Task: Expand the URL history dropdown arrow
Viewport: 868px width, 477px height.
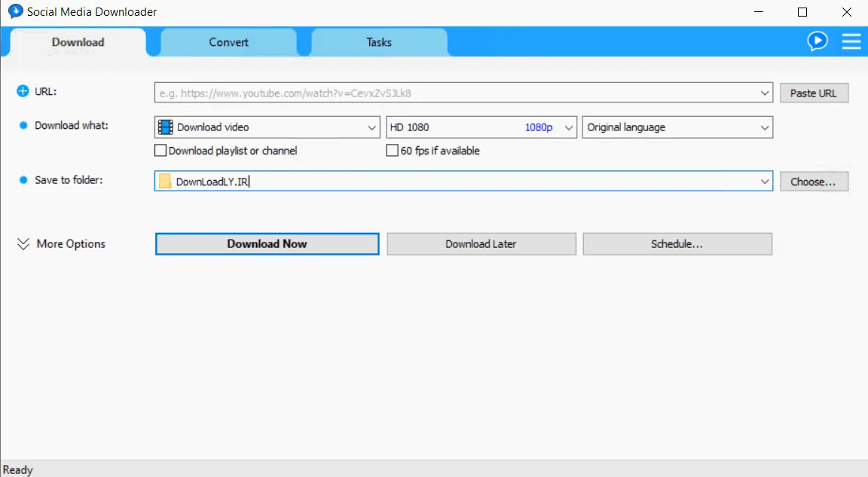Action: (765, 93)
